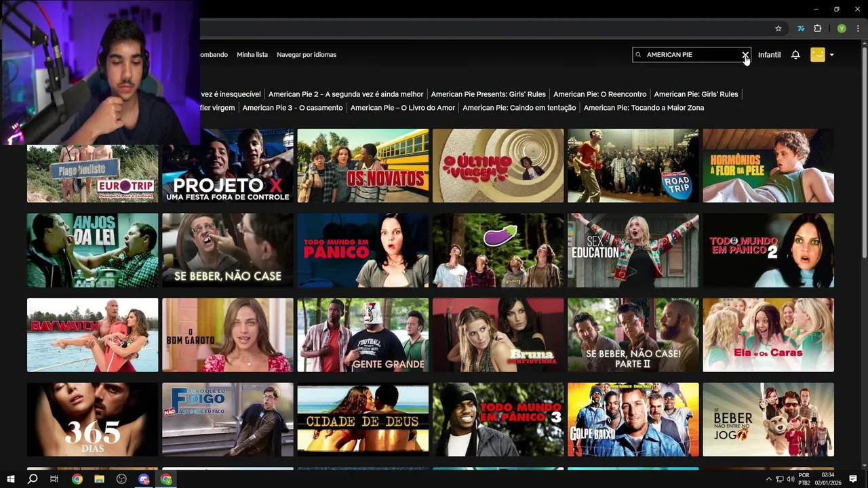Open the O Último Virgem thumbnail
The width and height of the screenshot is (868, 488).
[498, 166]
